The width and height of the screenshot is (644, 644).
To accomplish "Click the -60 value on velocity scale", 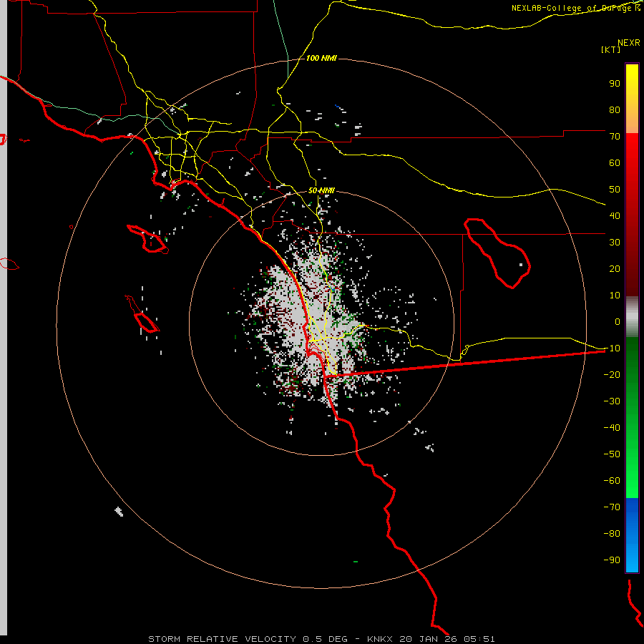I will pos(612,481).
